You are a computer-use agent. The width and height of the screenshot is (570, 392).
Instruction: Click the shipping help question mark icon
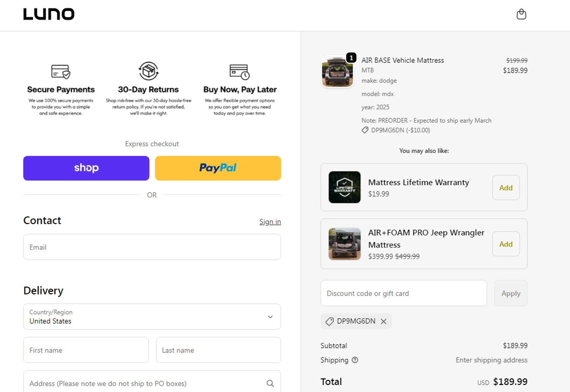(355, 360)
